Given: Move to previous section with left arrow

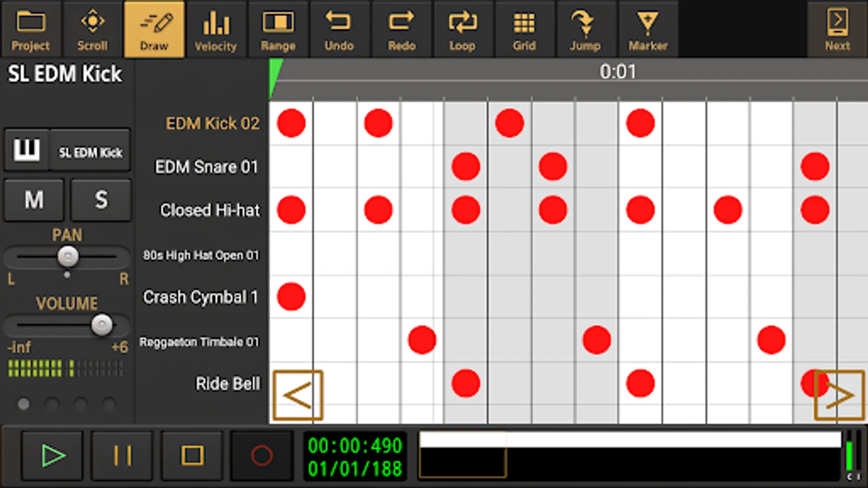Looking at the screenshot, I should pyautogui.click(x=298, y=395).
